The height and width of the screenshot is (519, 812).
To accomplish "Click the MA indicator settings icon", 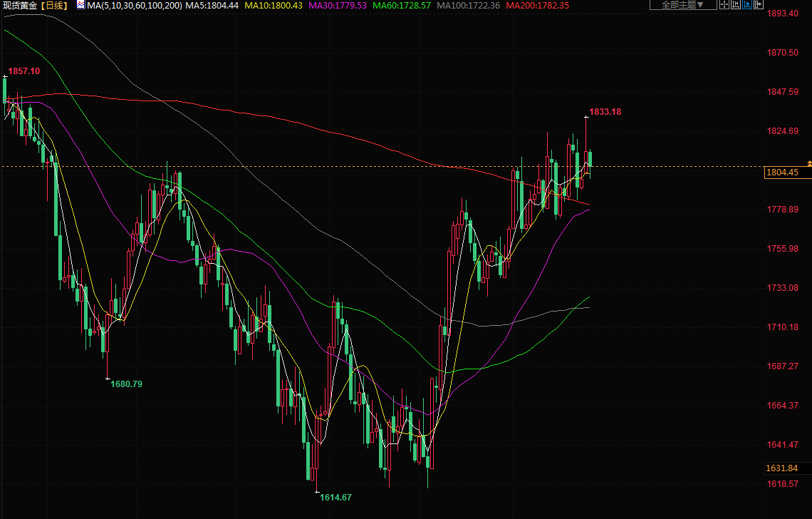I will (x=80, y=6).
